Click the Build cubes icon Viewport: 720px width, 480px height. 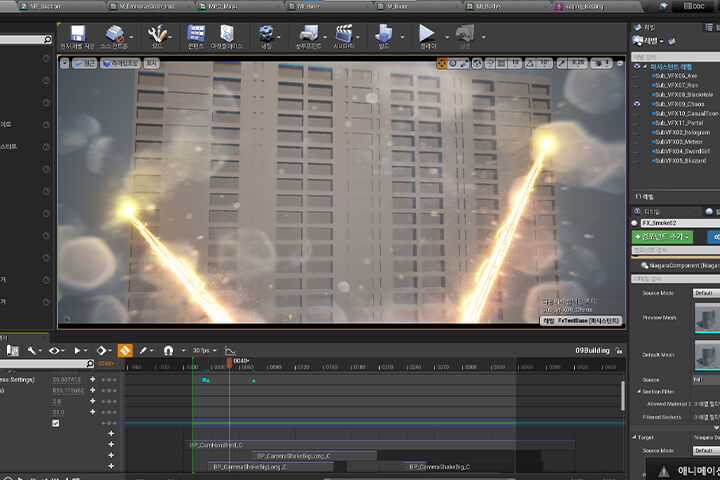[383, 34]
